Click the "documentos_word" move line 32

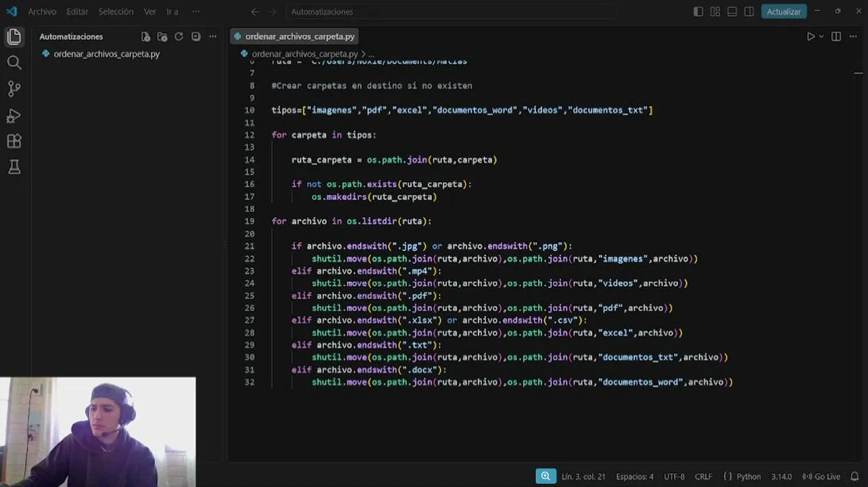click(522, 382)
